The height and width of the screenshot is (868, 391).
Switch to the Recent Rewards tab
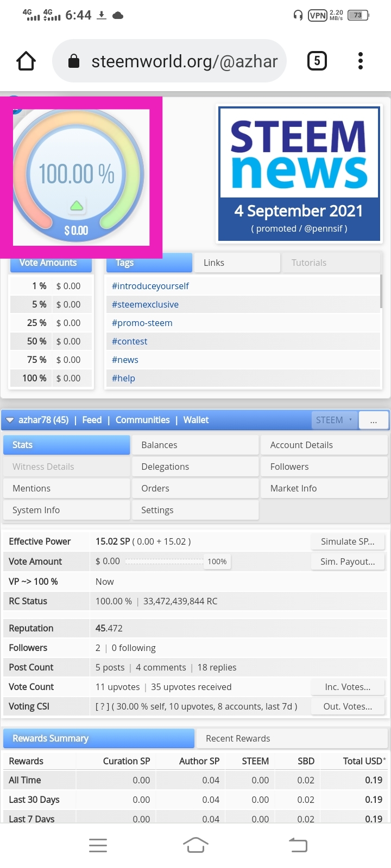click(292, 738)
